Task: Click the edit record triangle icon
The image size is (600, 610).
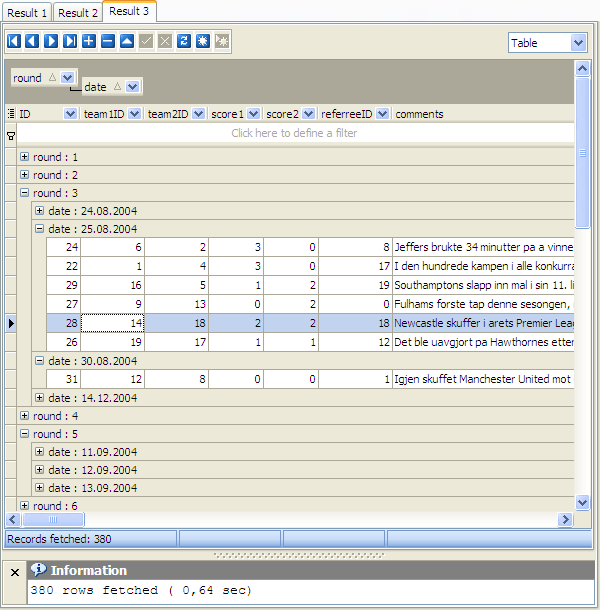Action: [127, 41]
